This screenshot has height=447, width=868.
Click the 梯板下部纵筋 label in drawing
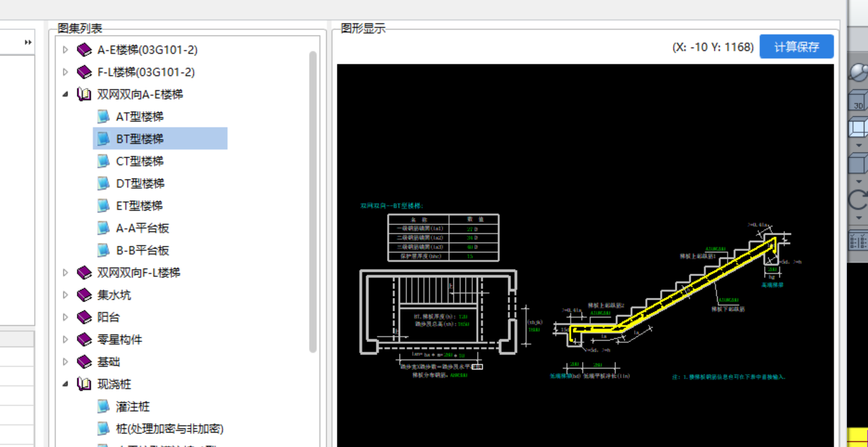(728, 308)
